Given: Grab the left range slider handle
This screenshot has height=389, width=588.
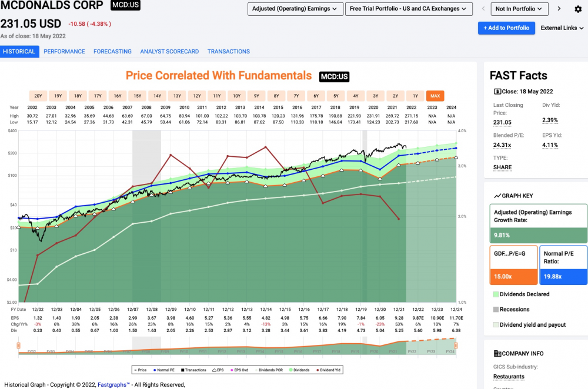Looking at the screenshot, I should [x=18, y=346].
